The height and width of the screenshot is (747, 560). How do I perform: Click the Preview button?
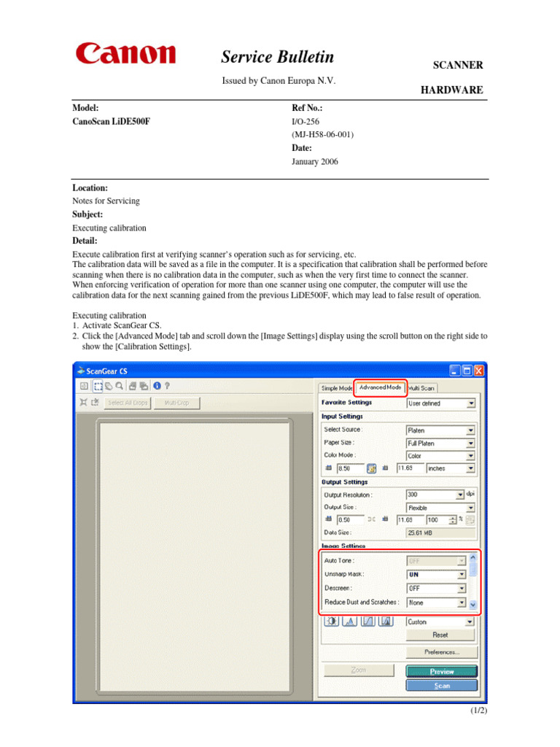[x=441, y=671]
